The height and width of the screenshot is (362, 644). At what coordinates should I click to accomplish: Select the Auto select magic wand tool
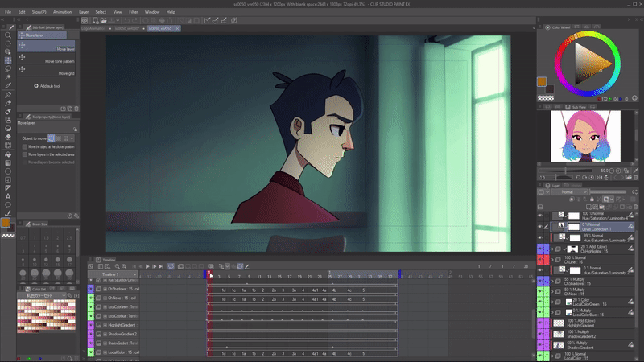8,77
